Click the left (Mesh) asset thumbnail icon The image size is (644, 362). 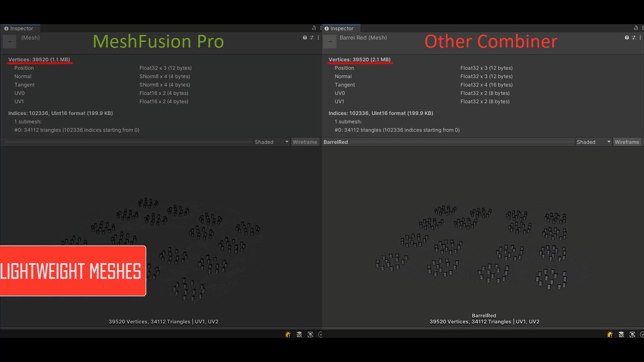[x=10, y=42]
